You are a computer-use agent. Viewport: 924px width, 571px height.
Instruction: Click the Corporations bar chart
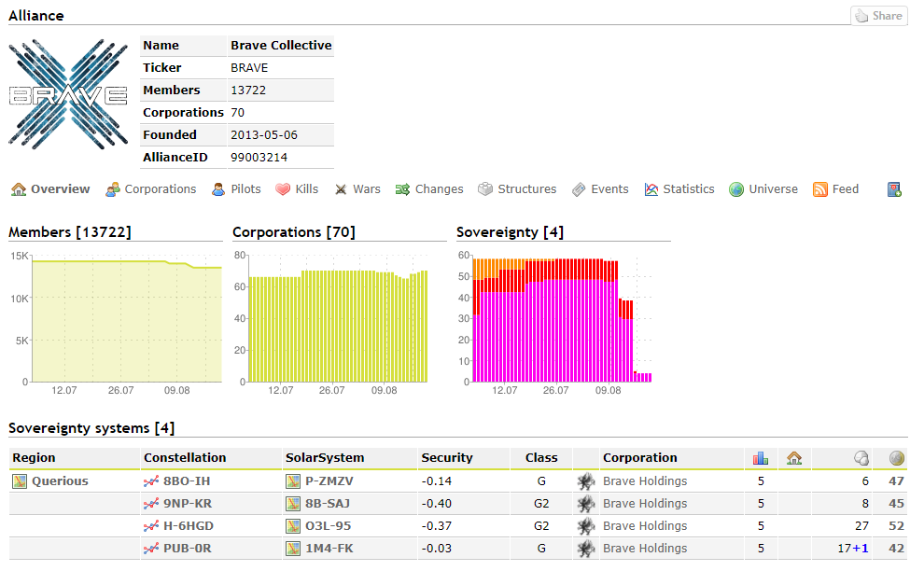(338, 319)
